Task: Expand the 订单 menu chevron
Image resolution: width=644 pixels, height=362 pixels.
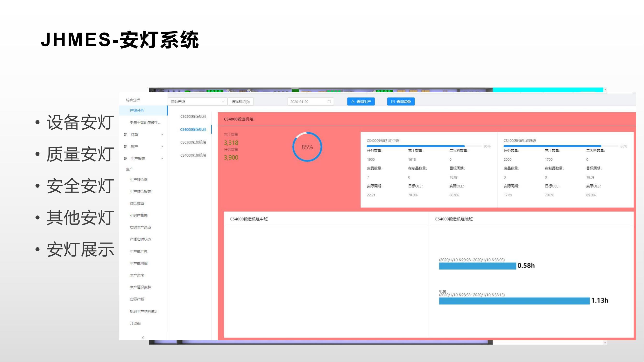Action: [x=162, y=135]
